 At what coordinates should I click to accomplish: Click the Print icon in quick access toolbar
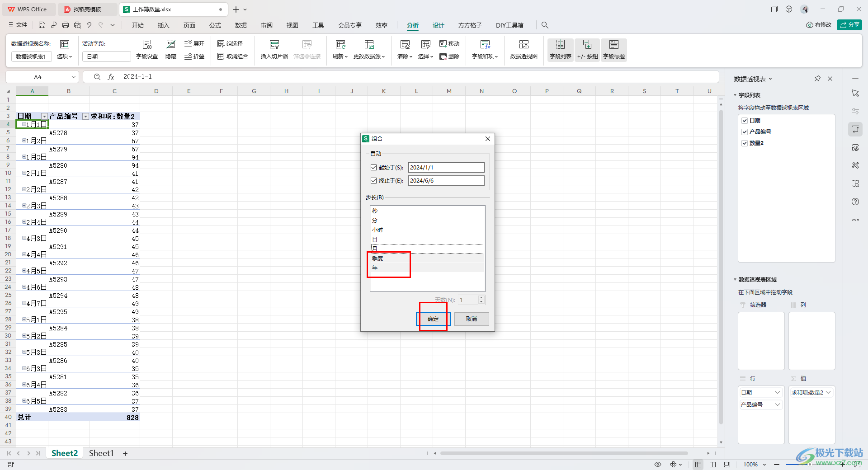click(66, 25)
